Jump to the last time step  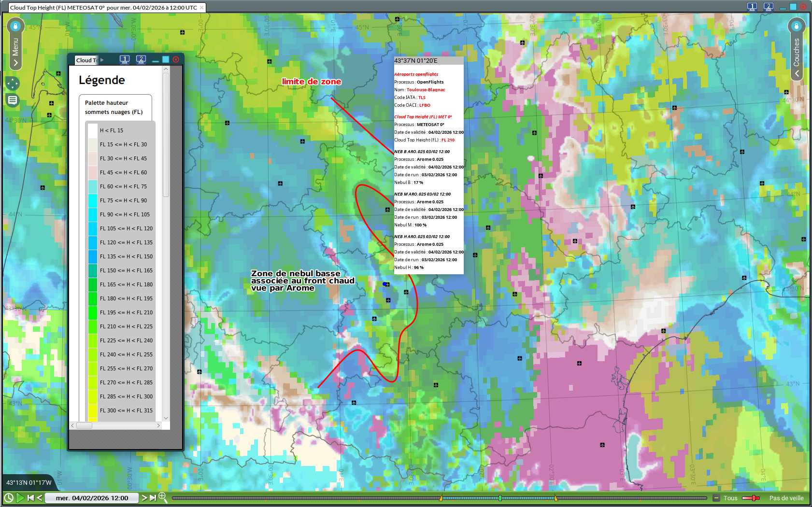pyautogui.click(x=153, y=498)
